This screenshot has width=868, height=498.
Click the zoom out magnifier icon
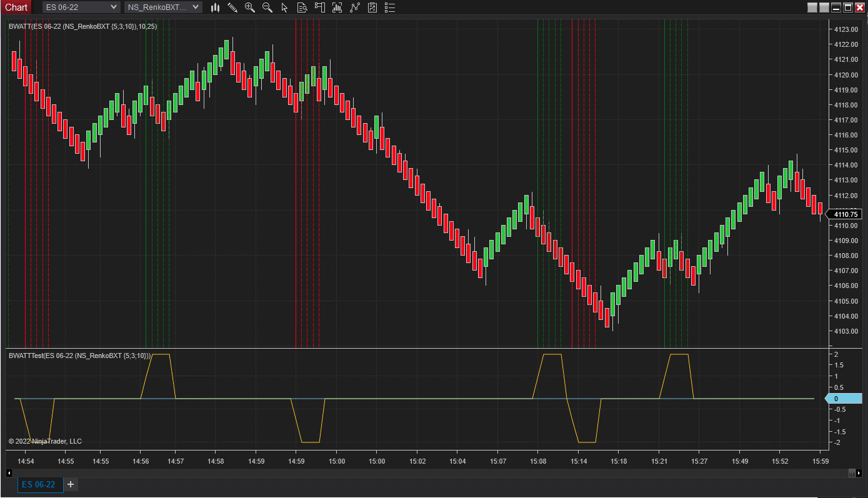(267, 7)
